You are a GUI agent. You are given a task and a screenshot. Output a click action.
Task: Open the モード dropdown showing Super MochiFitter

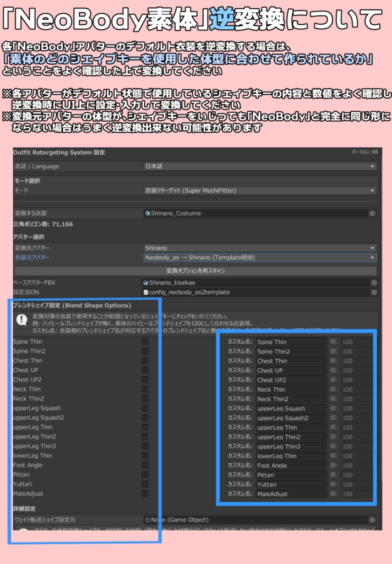pyautogui.click(x=260, y=191)
